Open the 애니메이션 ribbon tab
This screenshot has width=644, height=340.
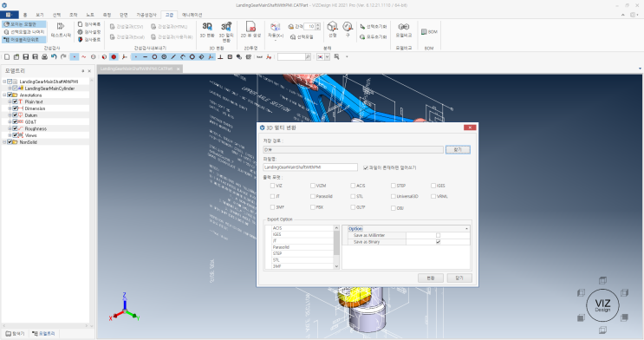(x=192, y=15)
